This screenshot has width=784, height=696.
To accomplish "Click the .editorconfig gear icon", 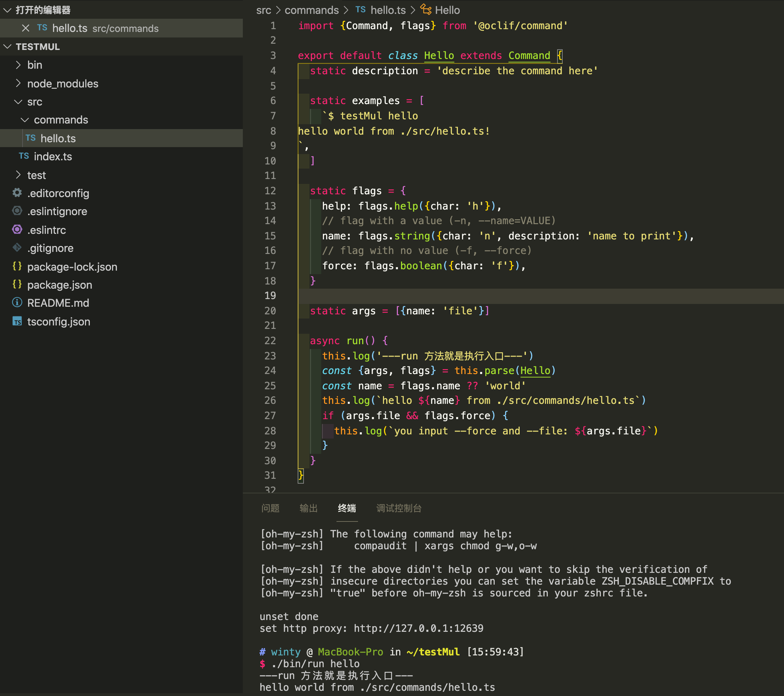I will coord(17,193).
